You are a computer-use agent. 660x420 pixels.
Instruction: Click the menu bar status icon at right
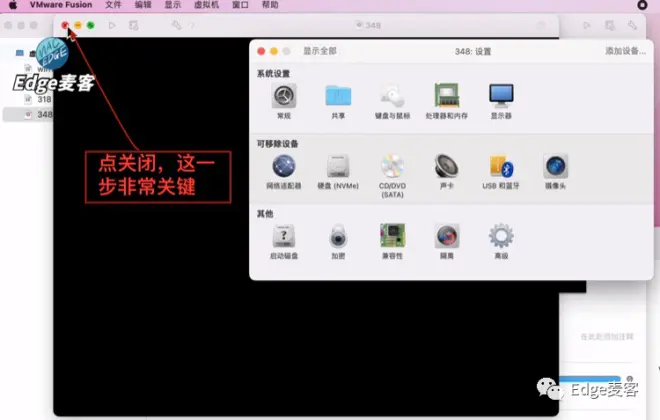(x=642, y=5)
